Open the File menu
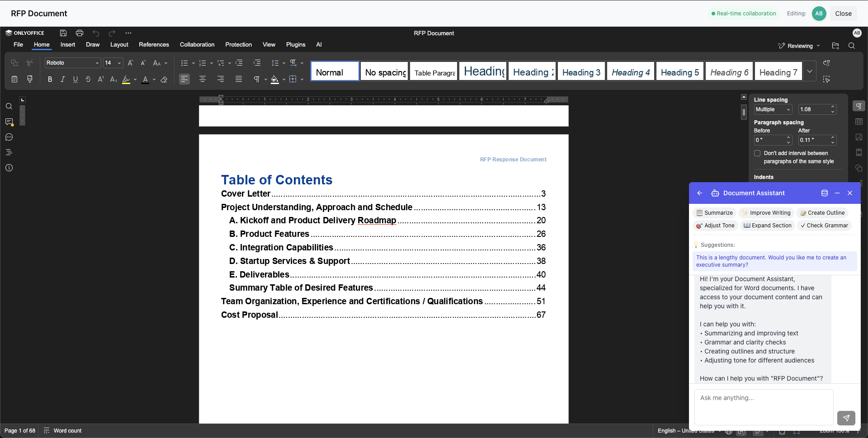The width and height of the screenshot is (868, 438). pyautogui.click(x=18, y=44)
